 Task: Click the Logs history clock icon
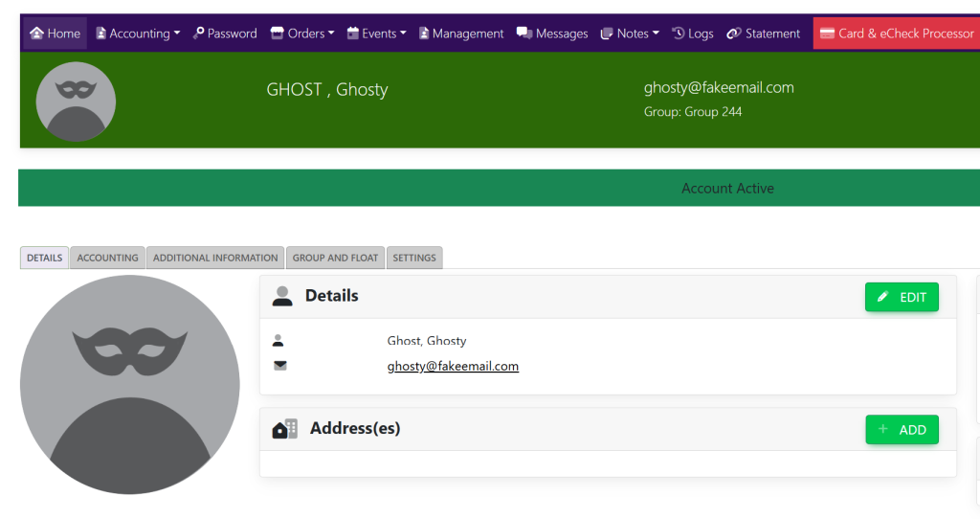point(679,34)
